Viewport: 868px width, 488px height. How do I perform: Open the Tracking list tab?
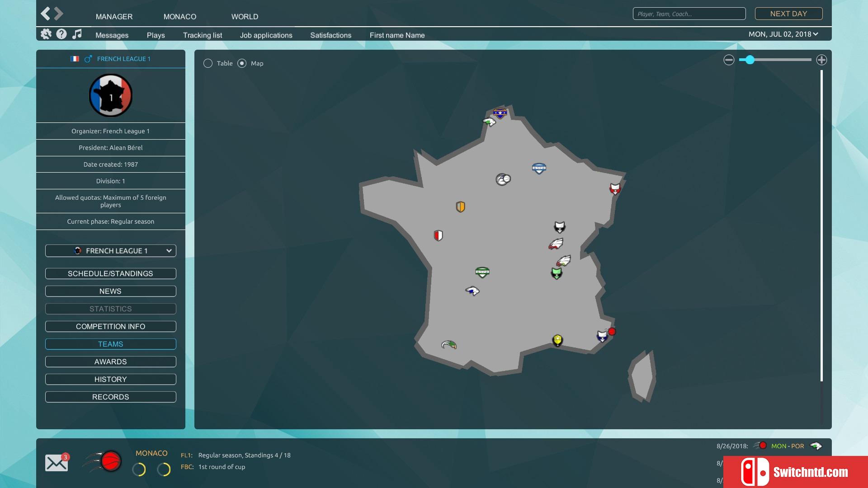tap(203, 35)
